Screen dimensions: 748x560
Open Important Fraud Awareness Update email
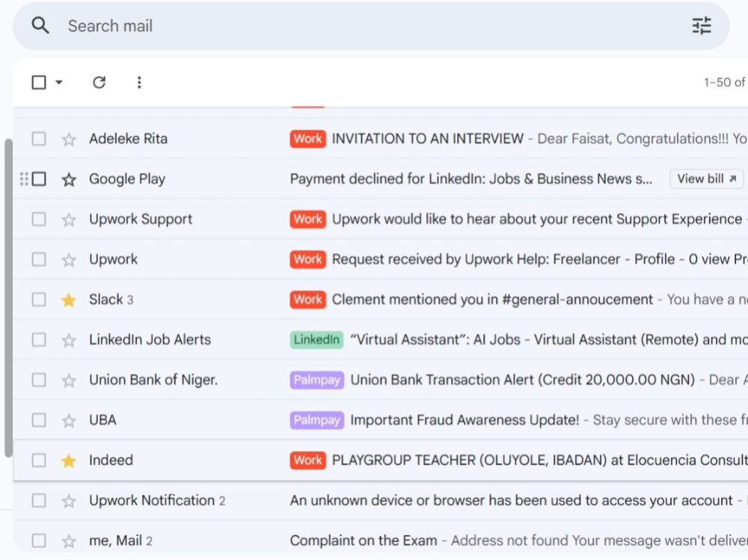[x=465, y=419]
